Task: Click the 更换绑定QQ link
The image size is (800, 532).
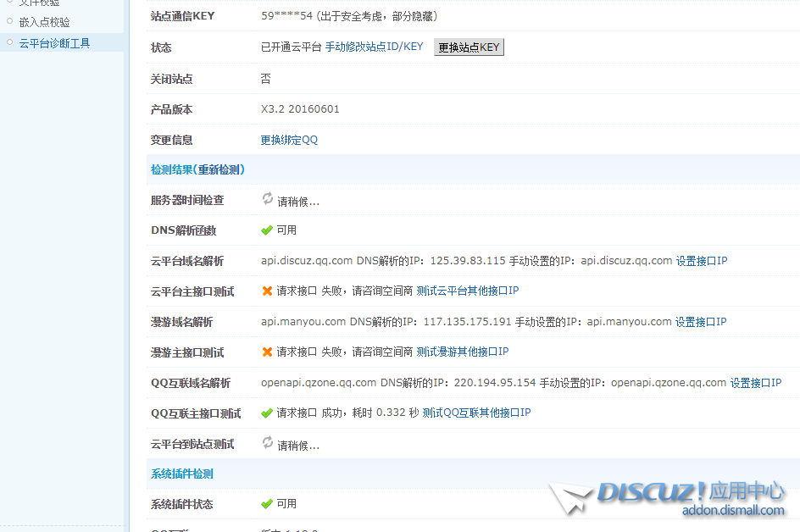Action: pyautogui.click(x=289, y=140)
